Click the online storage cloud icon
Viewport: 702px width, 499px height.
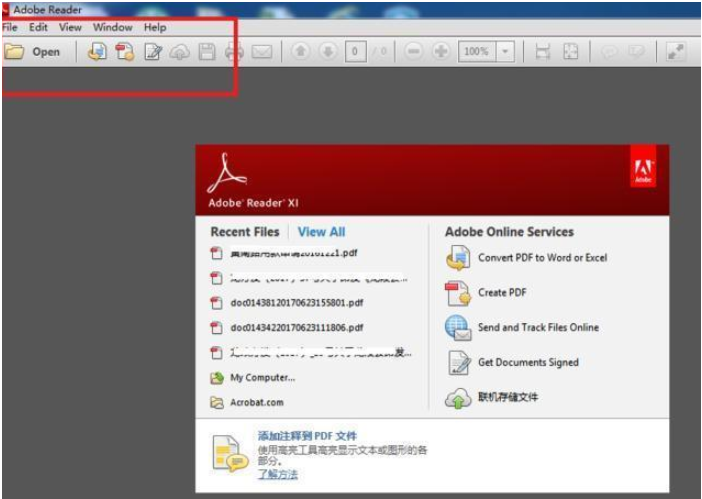(458, 398)
